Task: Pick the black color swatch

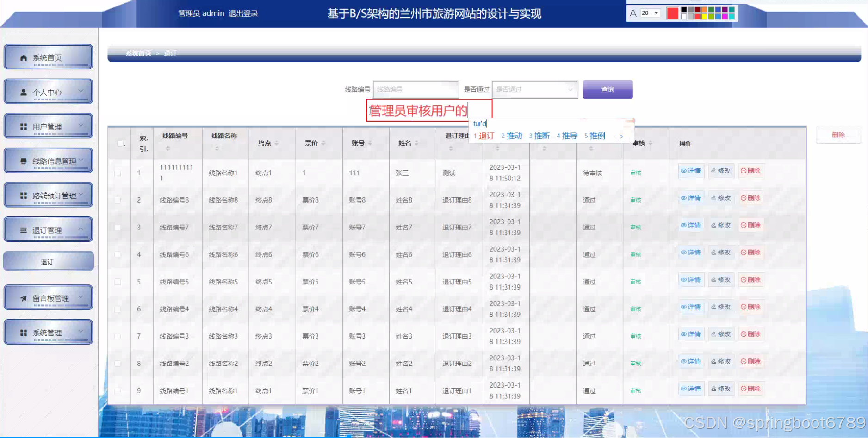Action: click(x=684, y=10)
